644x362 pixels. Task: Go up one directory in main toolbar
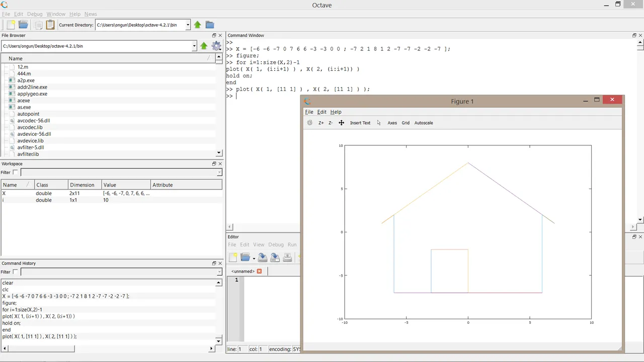[197, 25]
